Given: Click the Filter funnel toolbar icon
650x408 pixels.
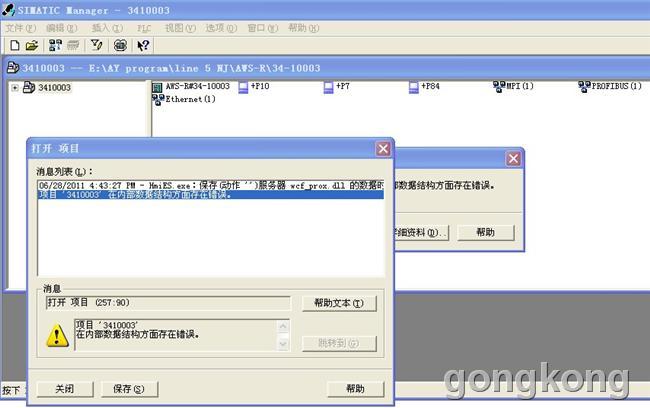Looking at the screenshot, I should (97, 45).
